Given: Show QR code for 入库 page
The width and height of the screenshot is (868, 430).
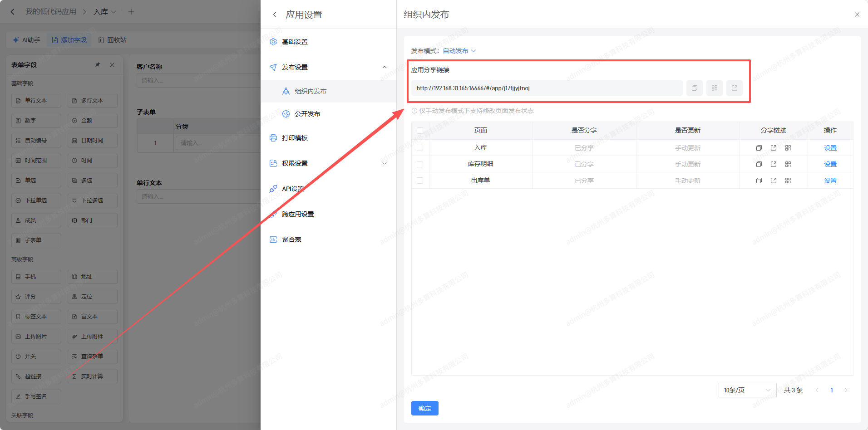Looking at the screenshot, I should (x=788, y=148).
